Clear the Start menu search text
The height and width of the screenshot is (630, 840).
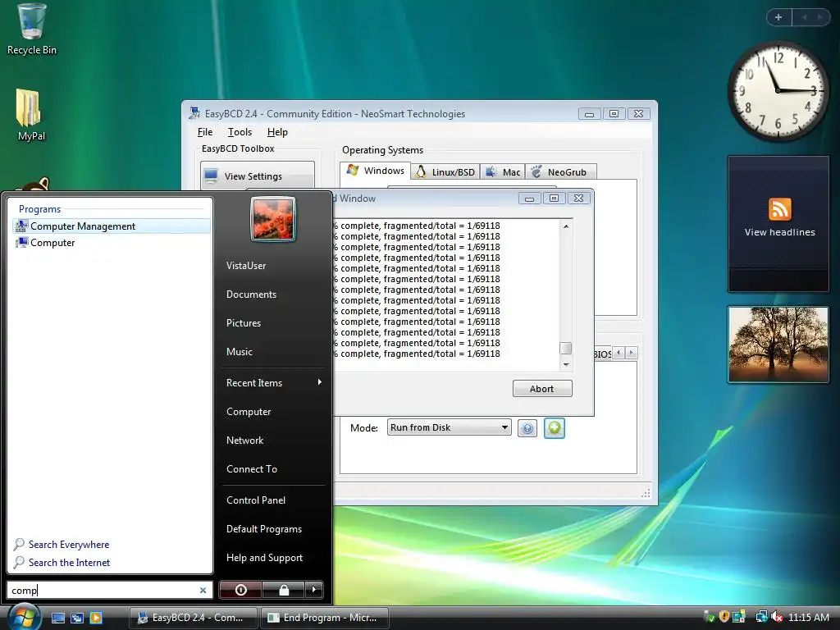point(203,591)
